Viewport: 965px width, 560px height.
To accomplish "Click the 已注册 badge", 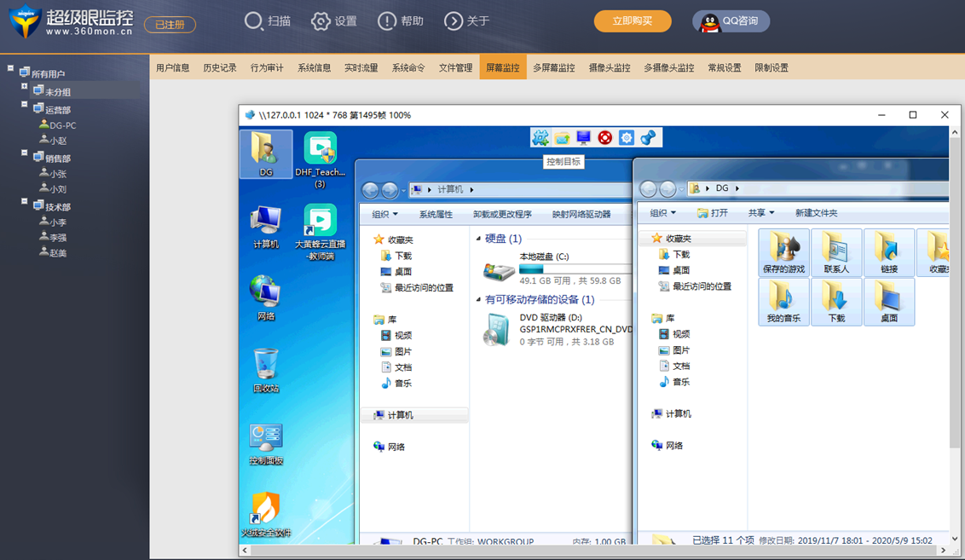I will [170, 25].
